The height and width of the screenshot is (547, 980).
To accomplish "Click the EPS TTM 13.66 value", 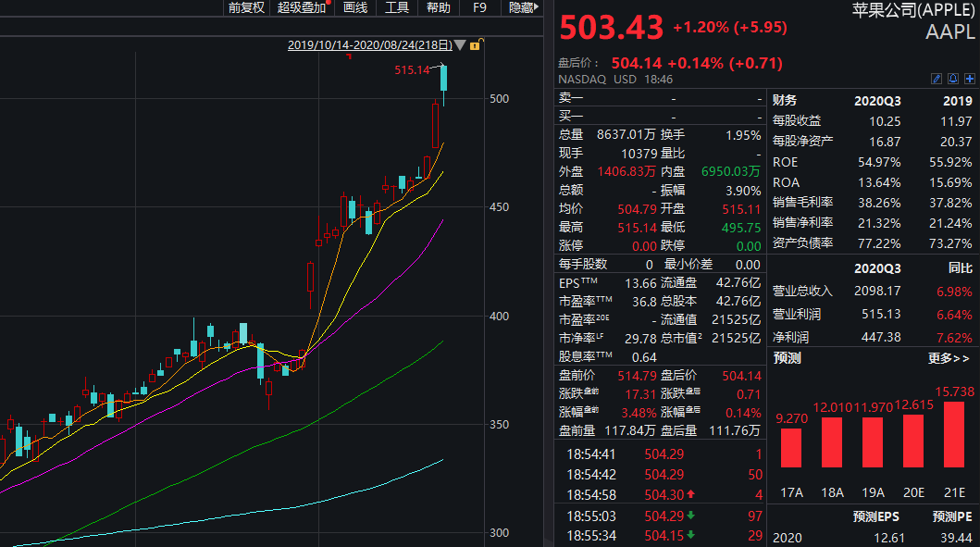I will (x=640, y=283).
